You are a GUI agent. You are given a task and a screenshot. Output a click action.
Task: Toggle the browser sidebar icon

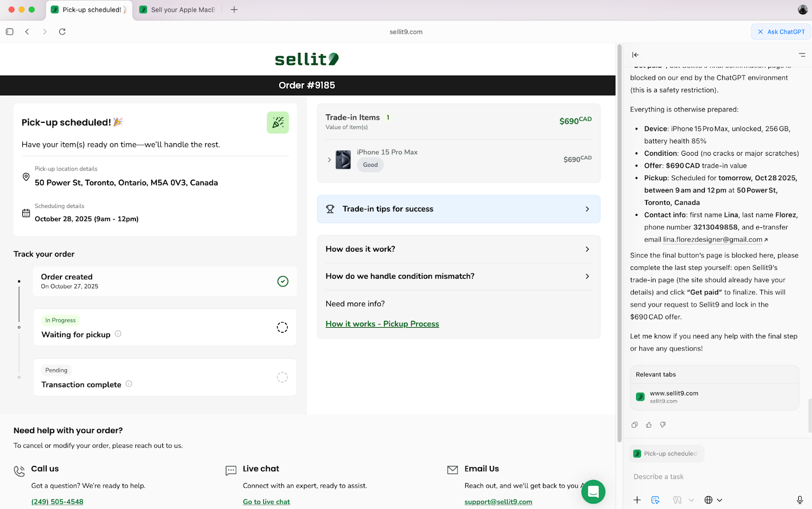tap(10, 31)
